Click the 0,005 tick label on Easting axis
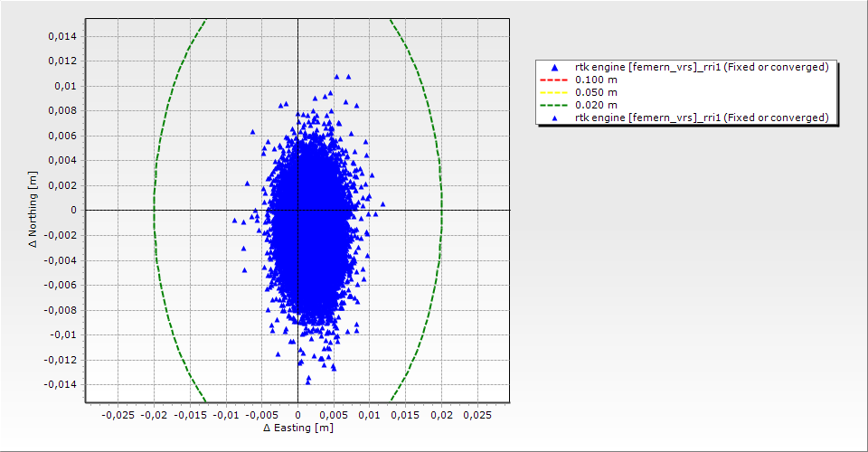Image resolution: width=868 pixels, height=452 pixels. (334, 414)
